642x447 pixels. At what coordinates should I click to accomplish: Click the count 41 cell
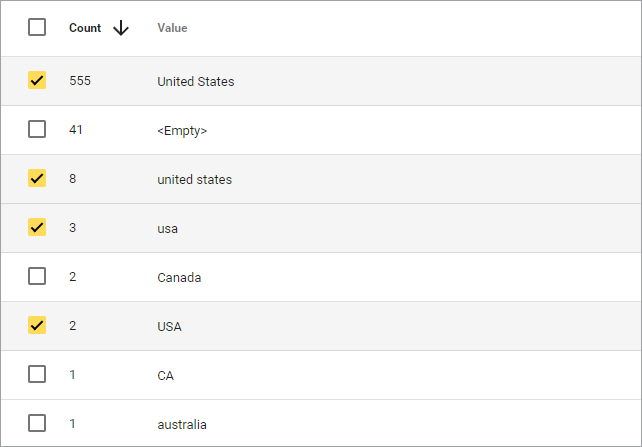click(76, 130)
